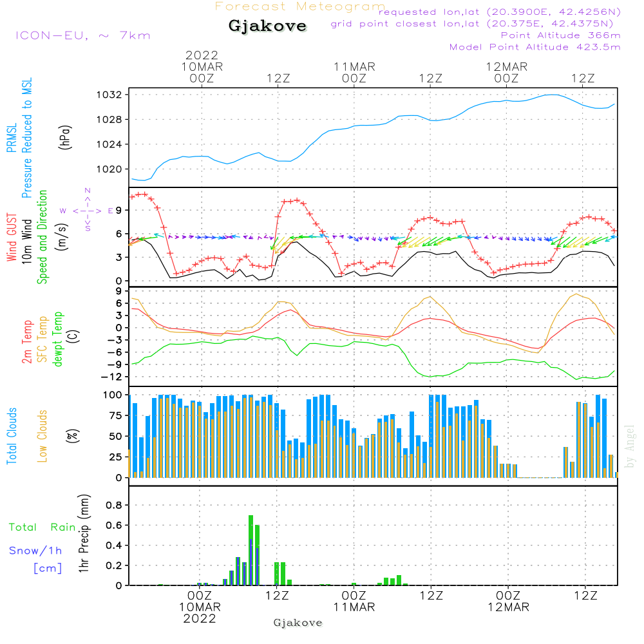Click the red Wind GUST label

[12, 237]
